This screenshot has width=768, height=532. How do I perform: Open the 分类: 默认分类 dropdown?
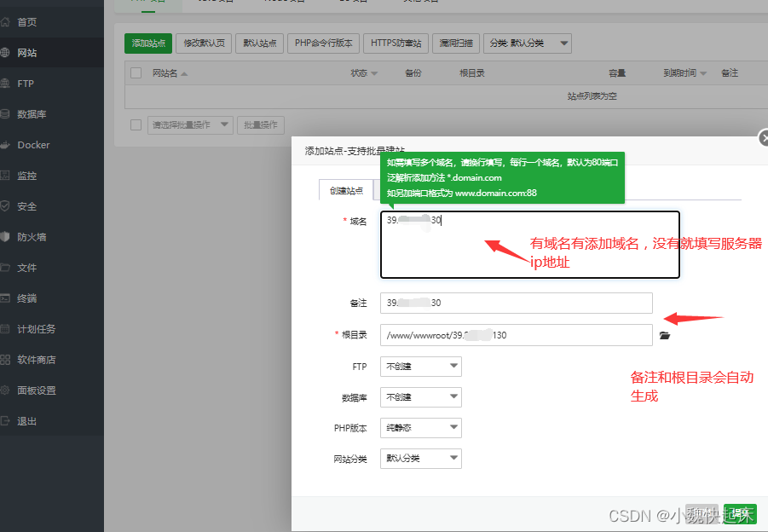pyautogui.click(x=528, y=43)
